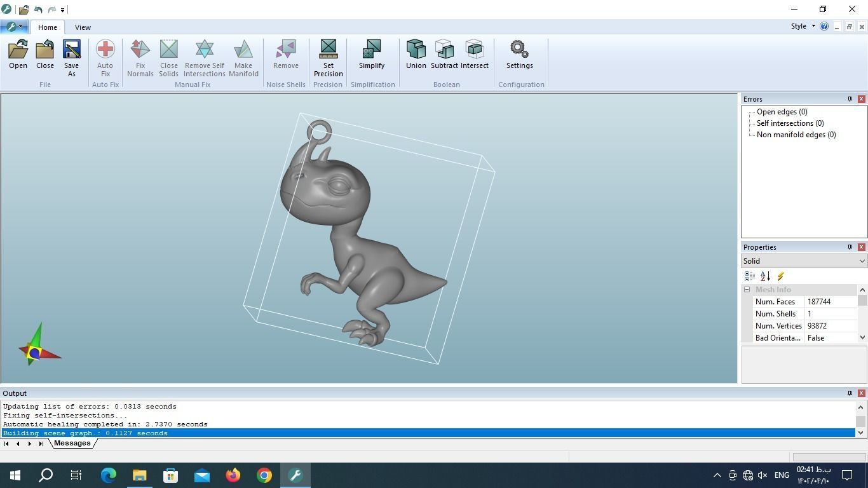Select Non manifold edges (0) entry
This screenshot has width=868, height=488.
click(796, 135)
